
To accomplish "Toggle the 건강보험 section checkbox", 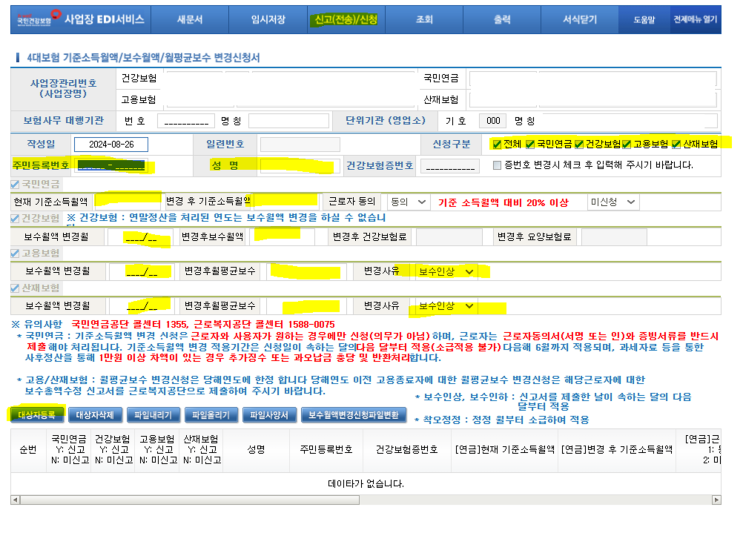I will point(15,218).
